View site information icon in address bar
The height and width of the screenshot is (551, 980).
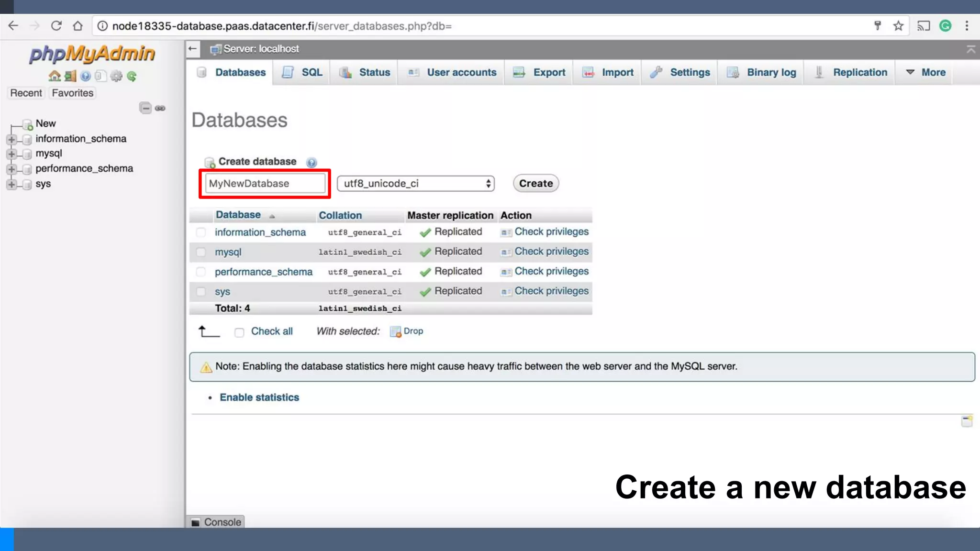tap(102, 26)
